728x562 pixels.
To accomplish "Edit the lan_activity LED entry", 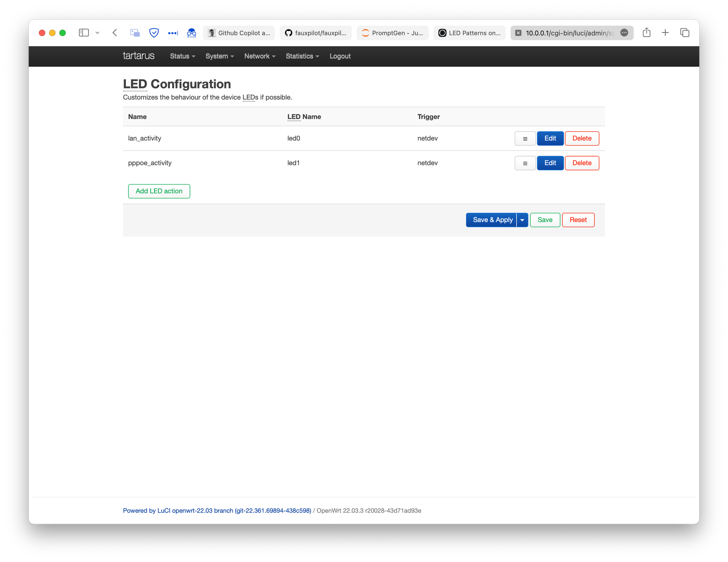I will click(550, 138).
